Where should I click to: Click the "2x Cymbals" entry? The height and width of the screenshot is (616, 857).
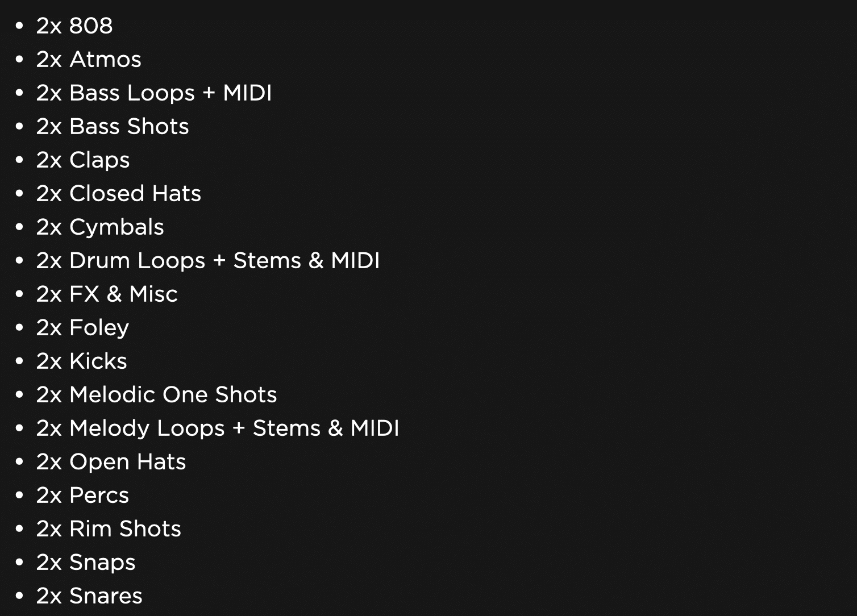point(100,227)
